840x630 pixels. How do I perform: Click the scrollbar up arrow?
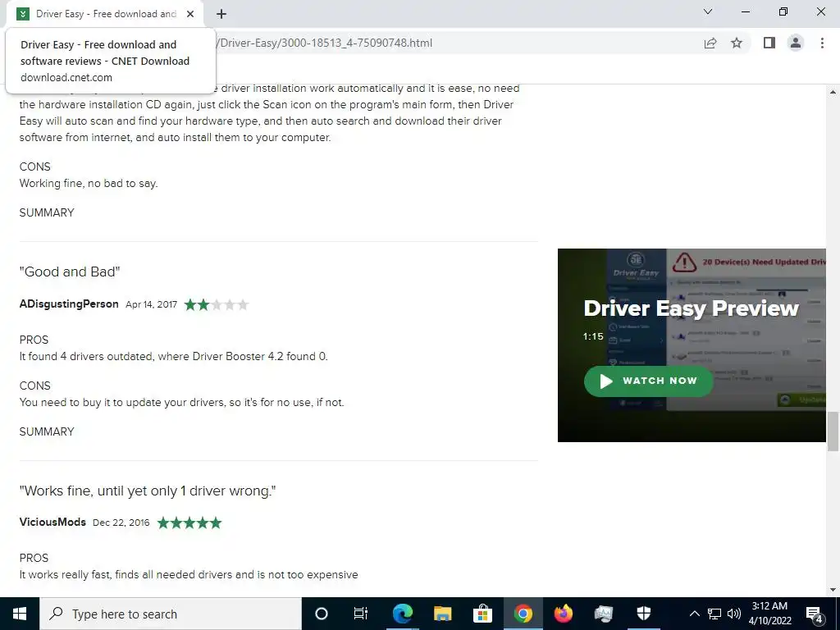pyautogui.click(x=833, y=92)
